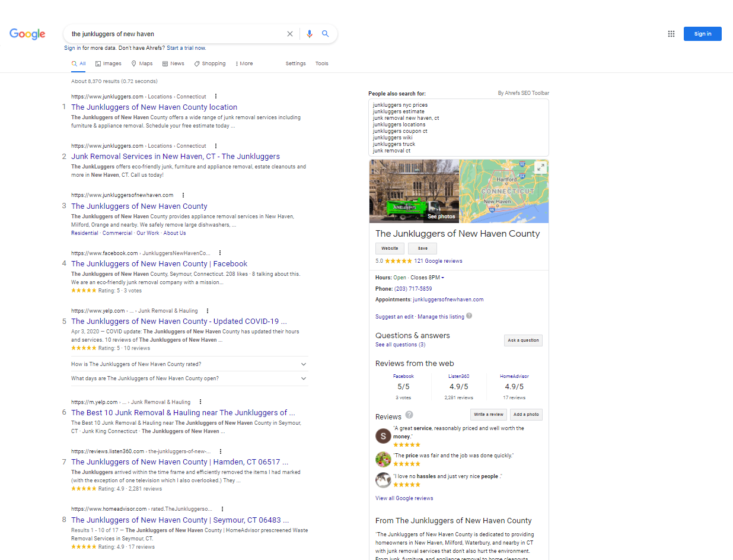Open three-dot menu for second Junkluggers.com result

216,145
